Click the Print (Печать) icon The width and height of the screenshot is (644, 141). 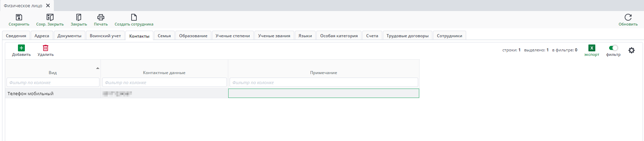[x=101, y=17]
